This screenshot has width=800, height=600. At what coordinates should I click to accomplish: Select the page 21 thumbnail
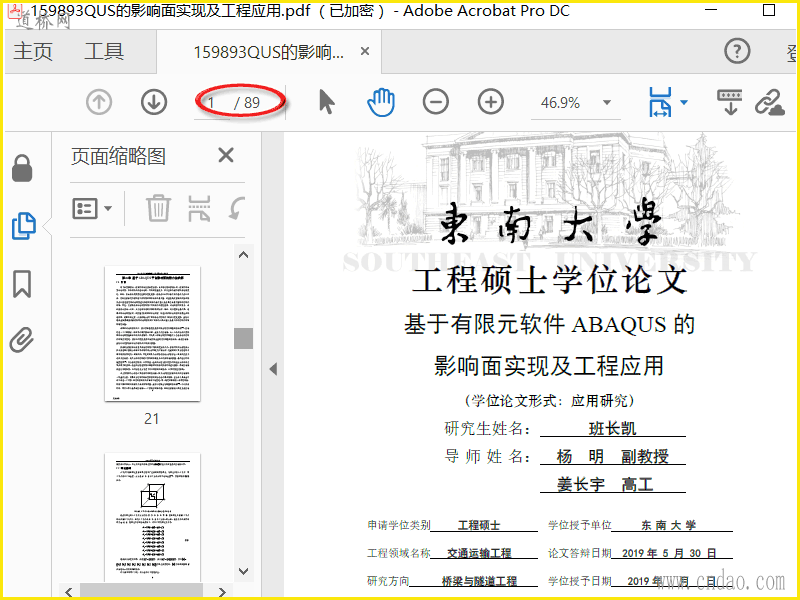point(152,334)
